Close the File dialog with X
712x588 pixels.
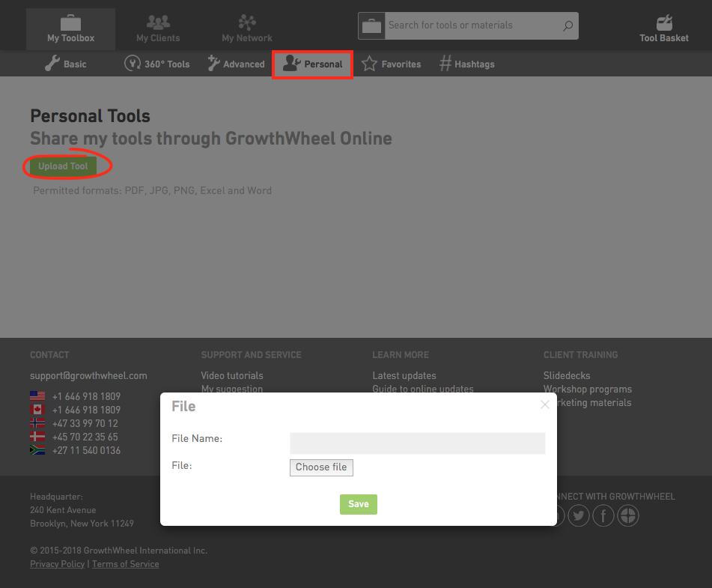coord(545,404)
